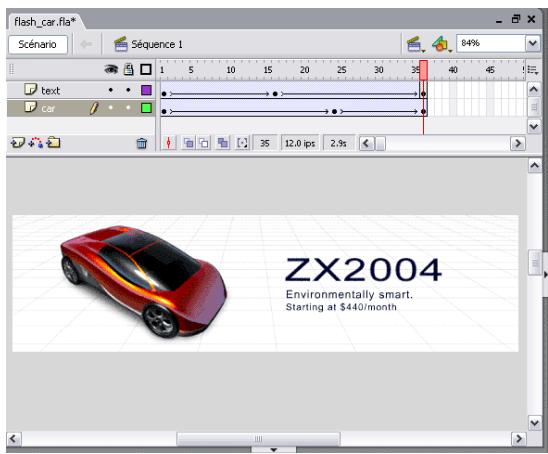Open Modify Onion Markers menu
548x454 pixels.
[242, 143]
